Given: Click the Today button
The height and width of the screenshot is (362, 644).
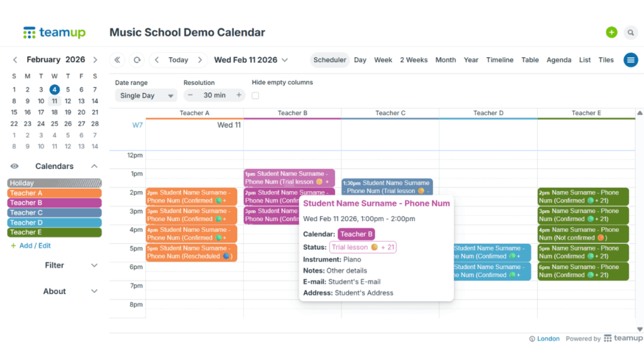Looking at the screenshot, I should [x=178, y=60].
